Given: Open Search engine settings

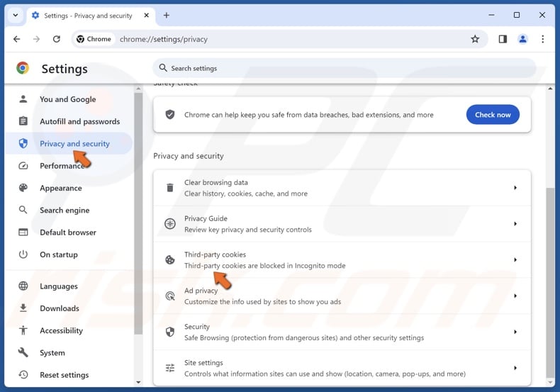Looking at the screenshot, I should 69,211.
